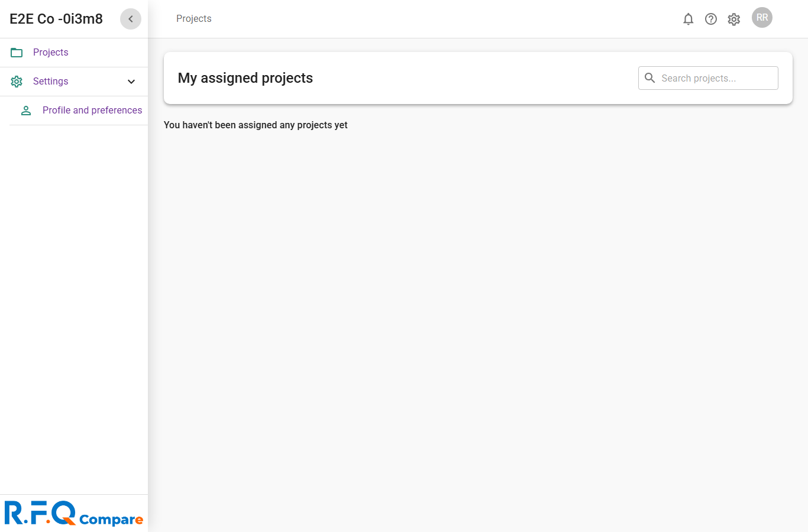The image size is (808, 532).
Task: Click the magnifier icon in search box
Action: point(649,78)
